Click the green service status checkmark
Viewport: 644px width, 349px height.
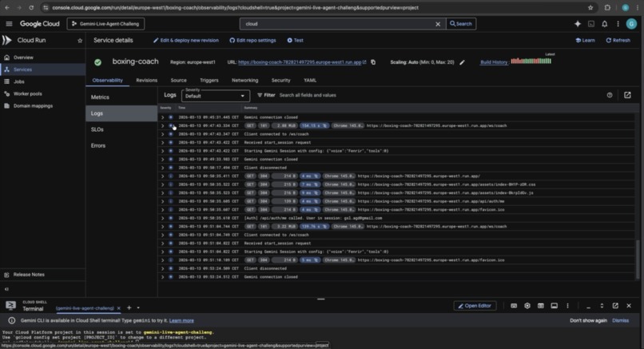(x=97, y=62)
